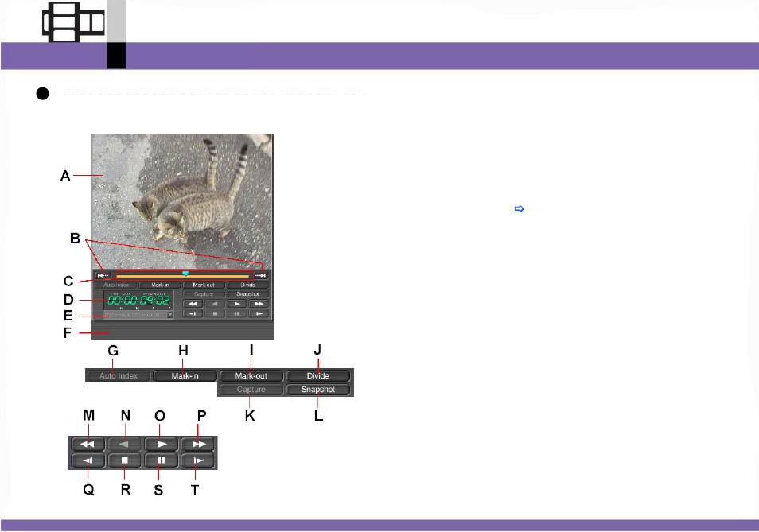The height and width of the screenshot is (532, 759).
Task: Click frame-advance button in the enlarged playback controls
Action: 198,460
